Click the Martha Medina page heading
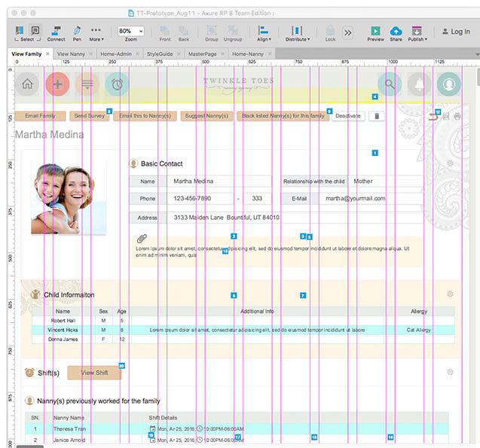480x448 pixels. click(x=50, y=135)
